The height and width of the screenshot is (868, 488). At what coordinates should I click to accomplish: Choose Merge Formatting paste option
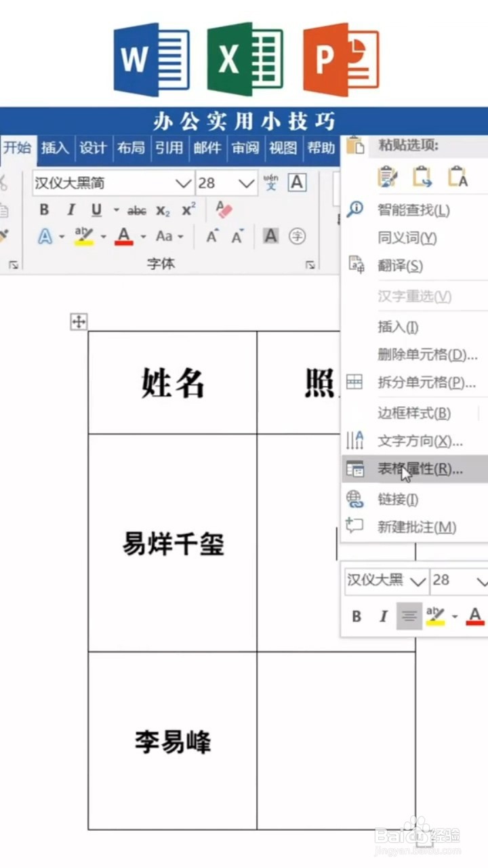(x=422, y=178)
